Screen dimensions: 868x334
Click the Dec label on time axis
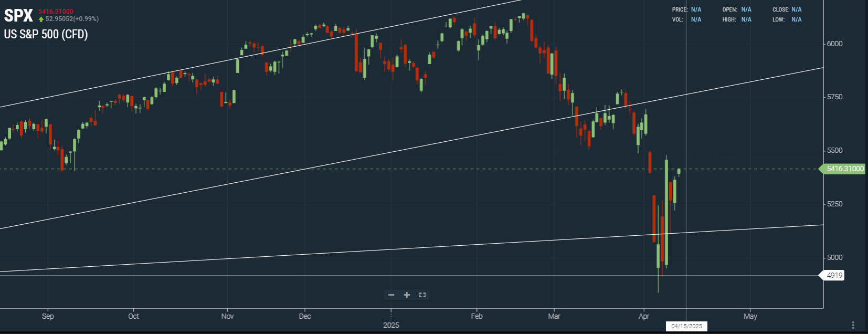pos(305,316)
